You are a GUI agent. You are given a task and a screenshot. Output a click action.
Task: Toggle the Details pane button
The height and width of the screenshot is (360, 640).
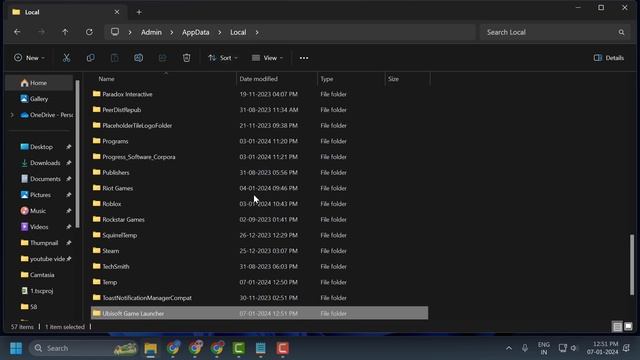pos(609,58)
